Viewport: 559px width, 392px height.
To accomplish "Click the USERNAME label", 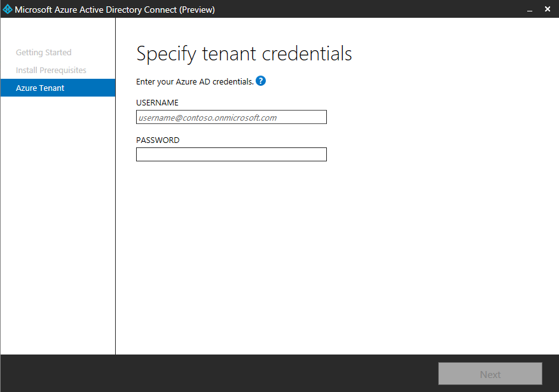I will coord(157,102).
